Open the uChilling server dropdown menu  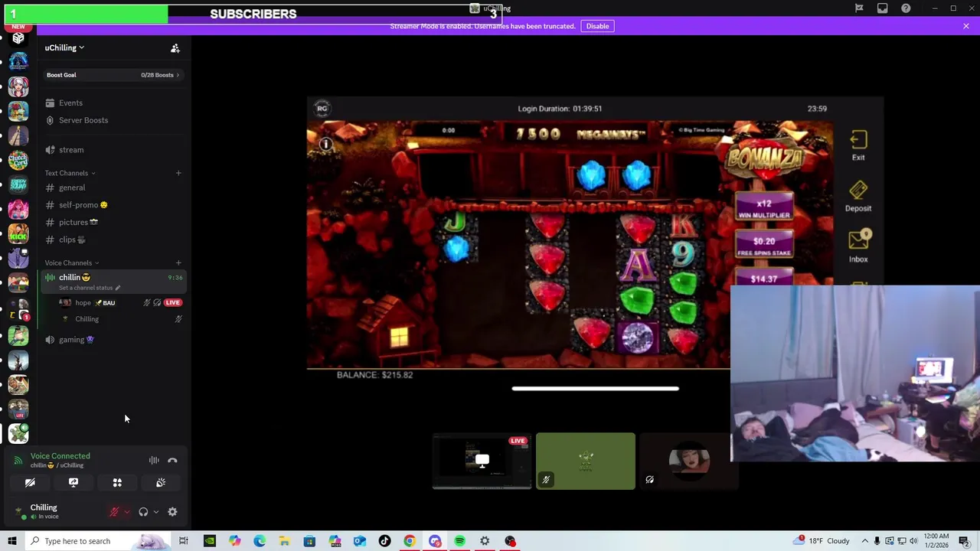(x=64, y=47)
